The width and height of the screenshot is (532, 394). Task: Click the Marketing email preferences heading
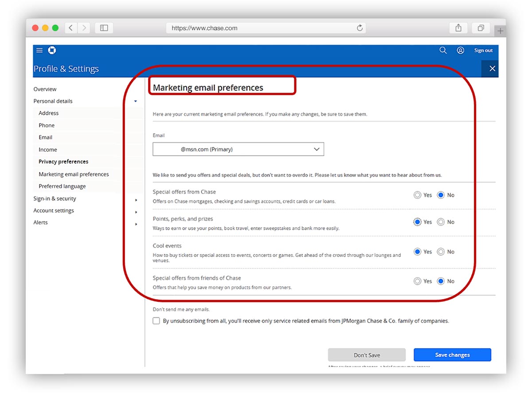click(x=208, y=88)
